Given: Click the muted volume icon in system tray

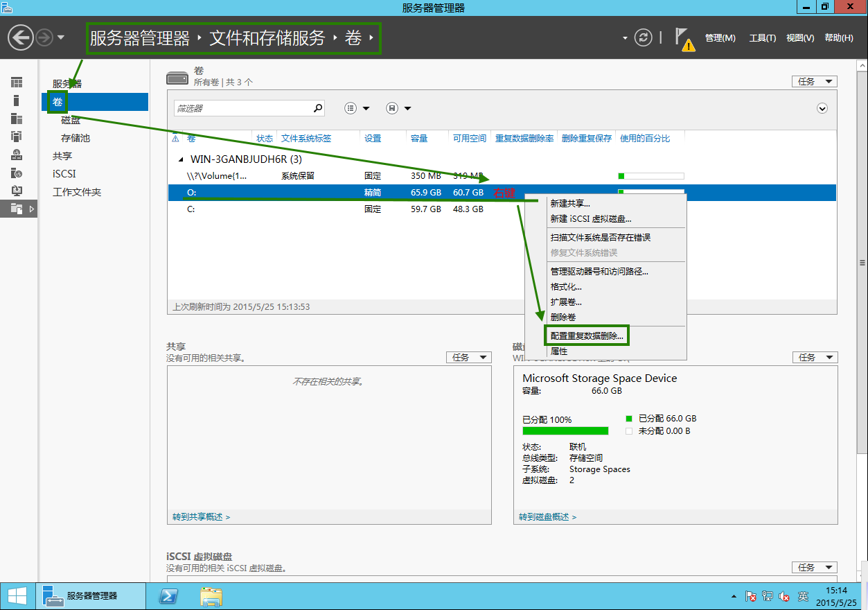Looking at the screenshot, I should point(783,596).
